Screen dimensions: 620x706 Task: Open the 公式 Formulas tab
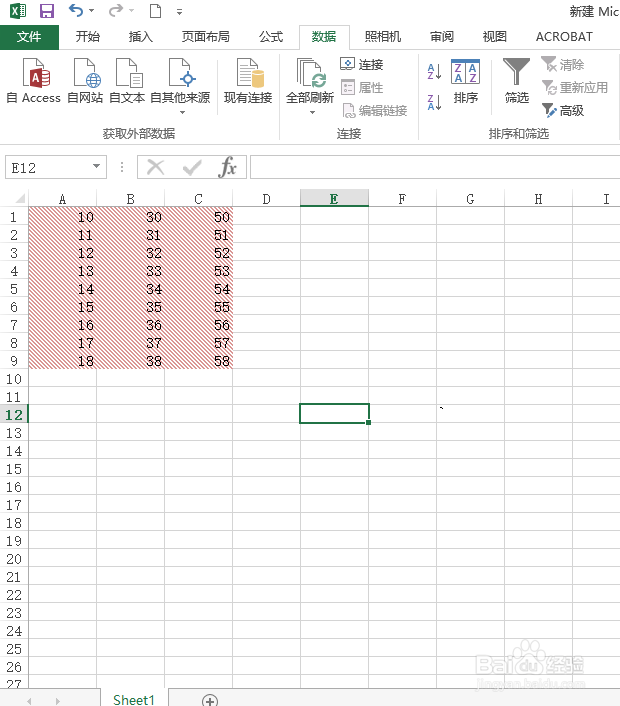pos(271,37)
